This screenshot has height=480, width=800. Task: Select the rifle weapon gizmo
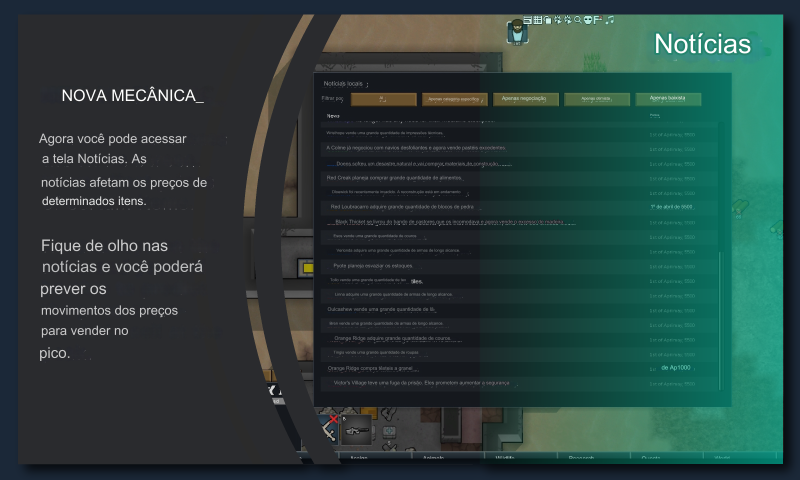click(x=356, y=430)
